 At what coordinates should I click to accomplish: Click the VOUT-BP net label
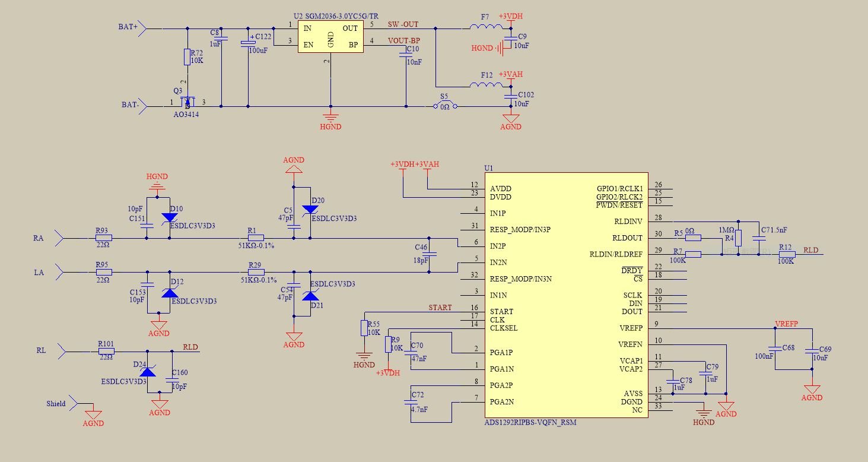(404, 40)
